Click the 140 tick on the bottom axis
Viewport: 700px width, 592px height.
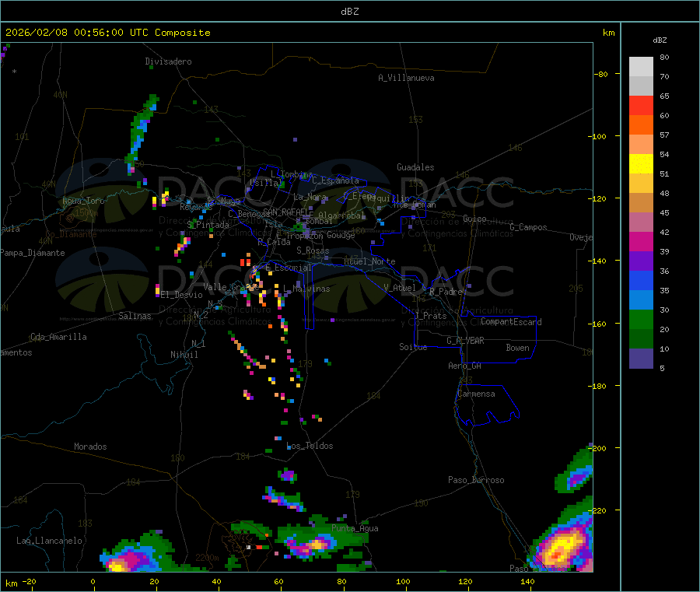point(527,581)
